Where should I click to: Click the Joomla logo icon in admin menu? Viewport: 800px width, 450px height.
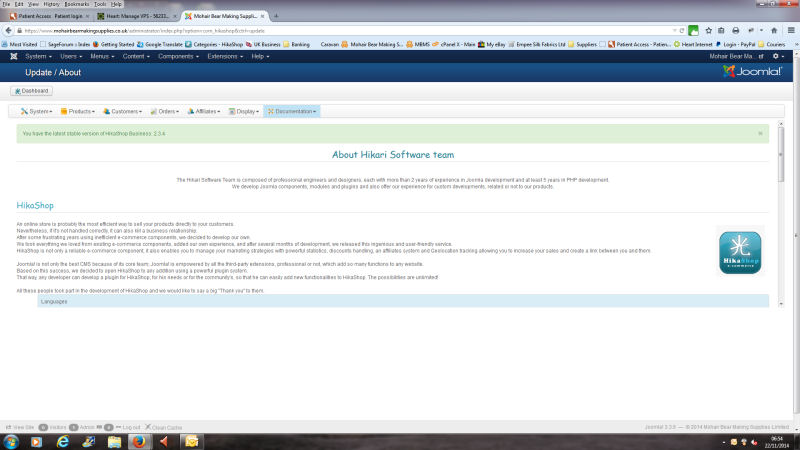click(x=14, y=56)
